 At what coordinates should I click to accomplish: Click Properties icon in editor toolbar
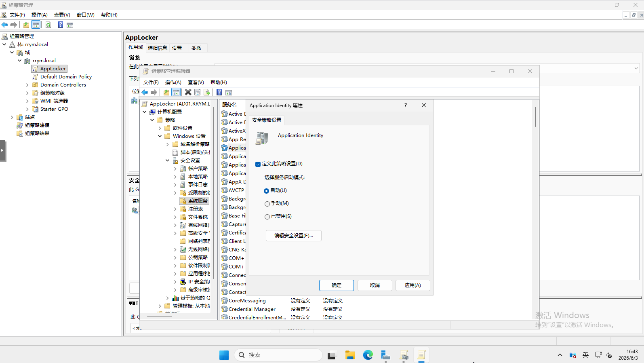[198, 93]
